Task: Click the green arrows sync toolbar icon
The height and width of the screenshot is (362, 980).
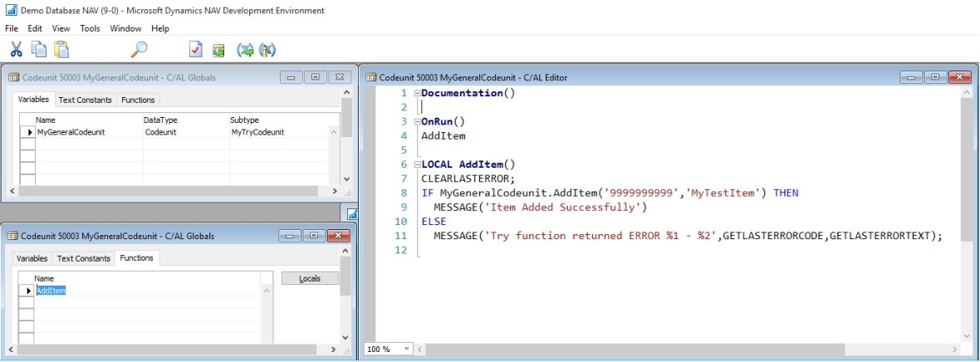Action: click(245, 50)
